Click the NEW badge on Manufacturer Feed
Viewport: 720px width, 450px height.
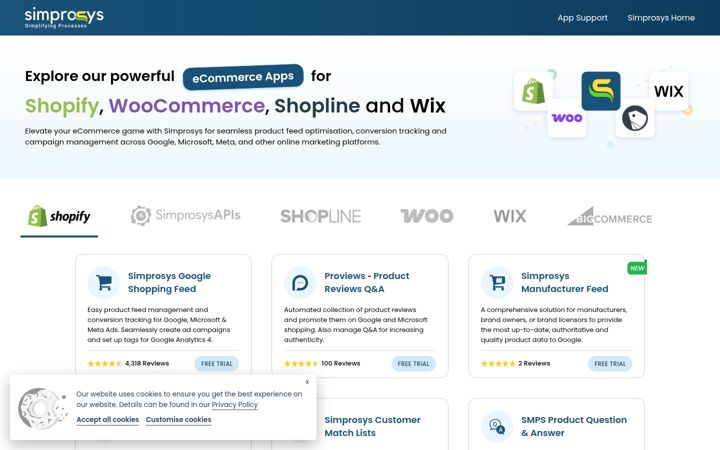point(637,268)
